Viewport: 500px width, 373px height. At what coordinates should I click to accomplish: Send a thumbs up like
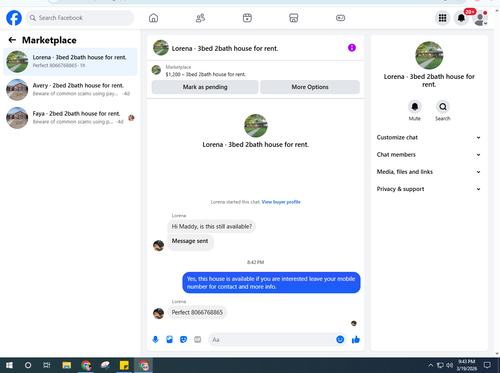click(x=356, y=339)
